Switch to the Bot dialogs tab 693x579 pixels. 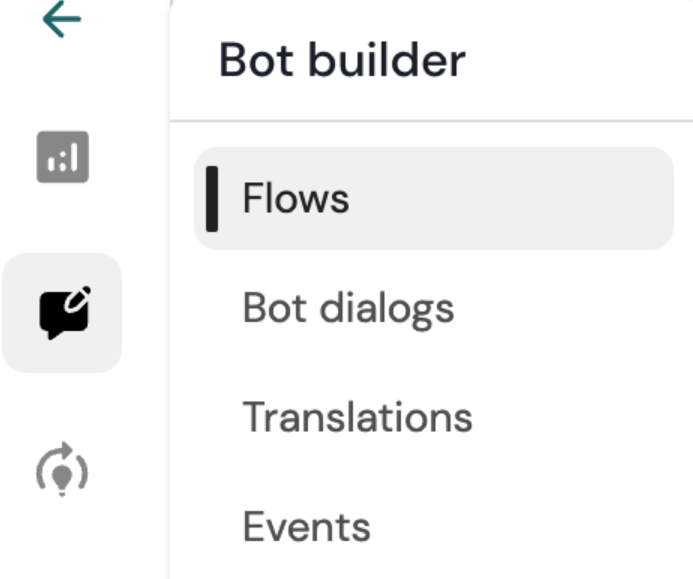[348, 308]
